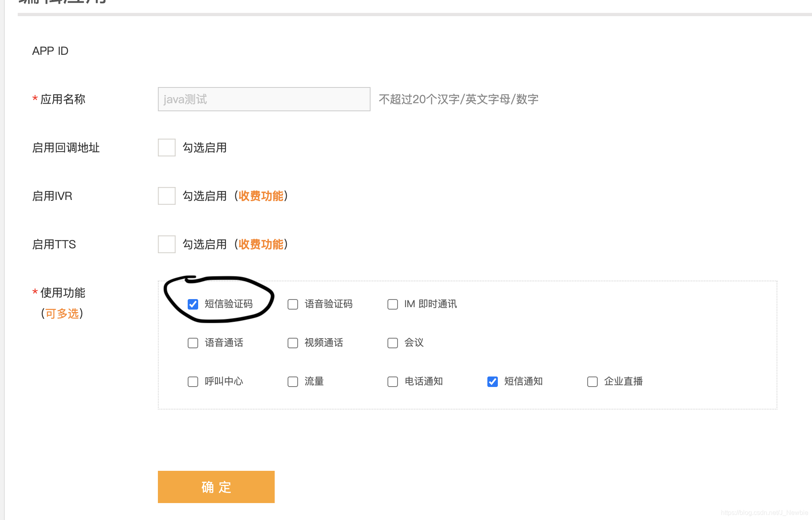This screenshot has height=520, width=812.
Task: Check the 启用回调地址 勾选启用 checkbox
Action: (x=166, y=148)
